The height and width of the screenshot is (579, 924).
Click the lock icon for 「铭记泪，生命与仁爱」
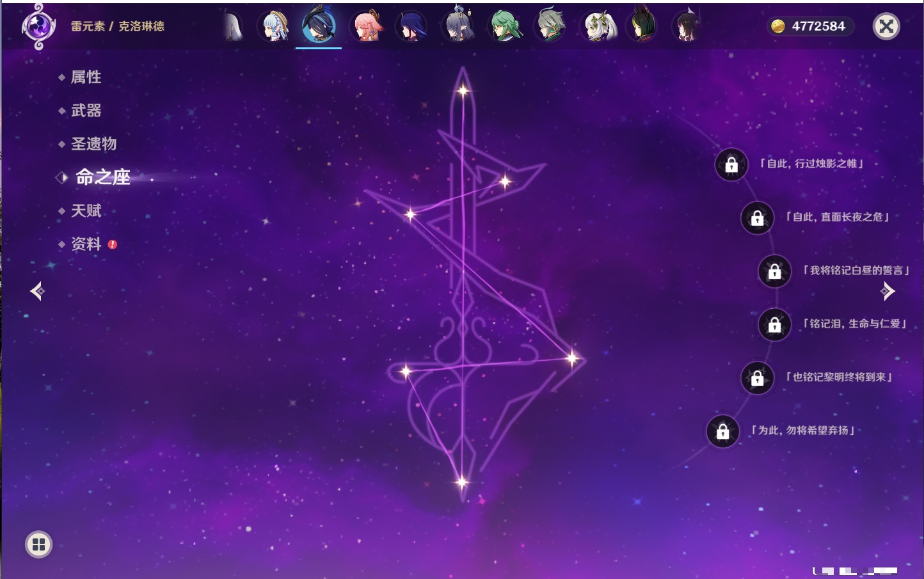[x=774, y=325]
